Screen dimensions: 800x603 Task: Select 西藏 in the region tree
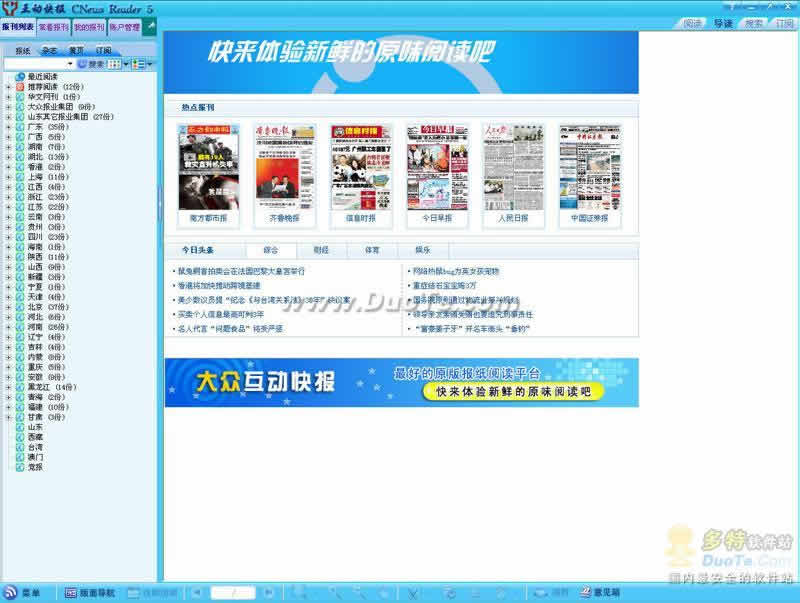(x=35, y=437)
